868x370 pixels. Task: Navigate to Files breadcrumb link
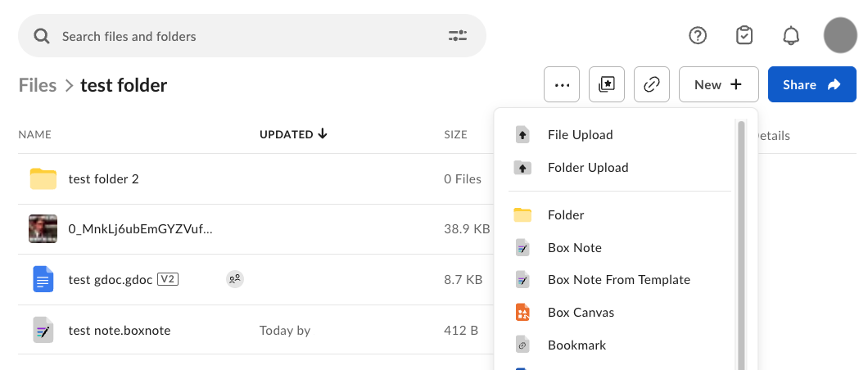[38, 85]
